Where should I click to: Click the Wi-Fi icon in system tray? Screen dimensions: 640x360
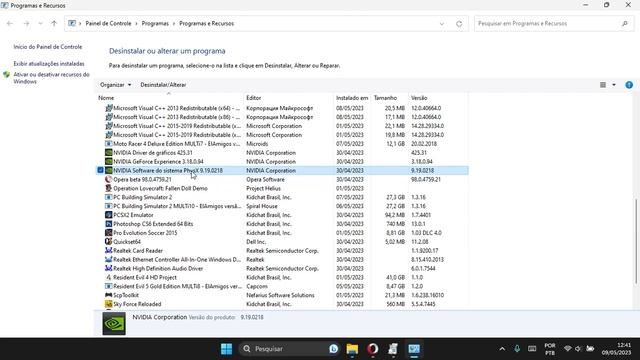(567, 349)
